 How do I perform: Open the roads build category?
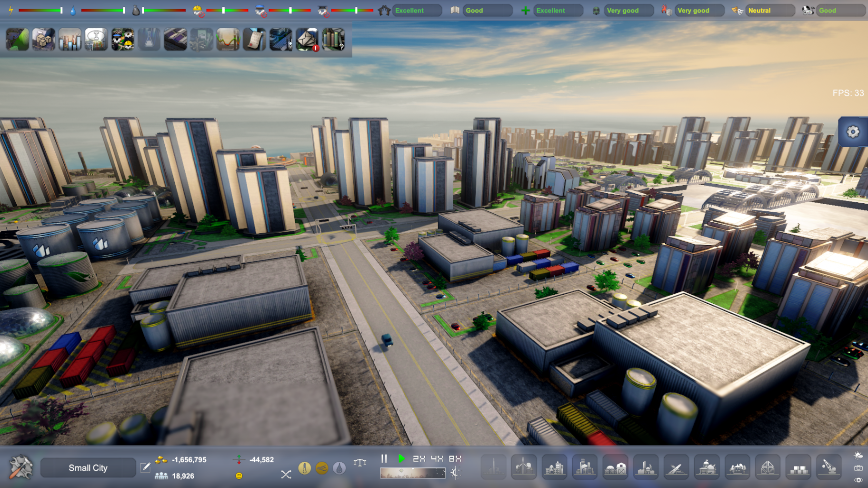pos(676,467)
